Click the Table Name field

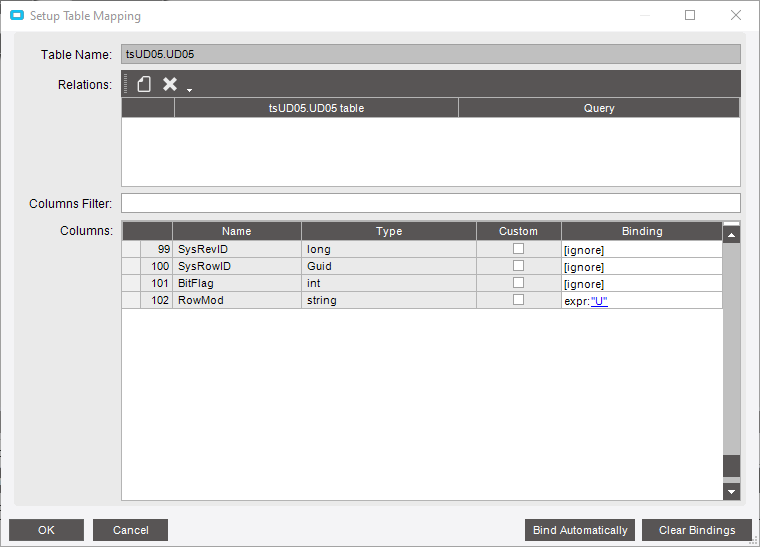(430, 54)
